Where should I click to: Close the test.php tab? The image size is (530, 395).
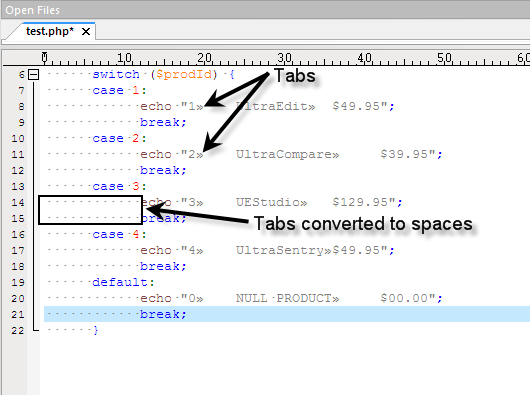coord(86,32)
